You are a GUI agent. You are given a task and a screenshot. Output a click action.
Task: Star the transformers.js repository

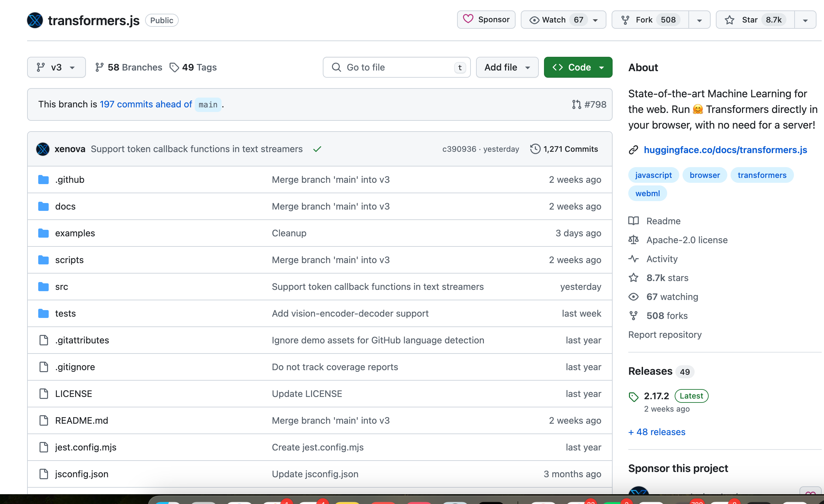tap(755, 20)
